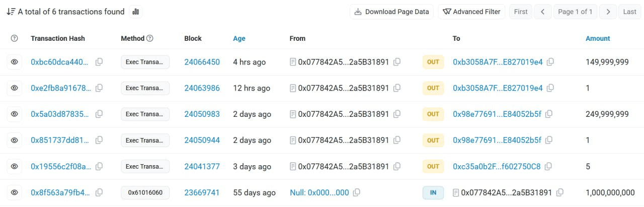Toggle the sort order icon before total transactions
This screenshot has width=644, height=207.
coord(10,12)
